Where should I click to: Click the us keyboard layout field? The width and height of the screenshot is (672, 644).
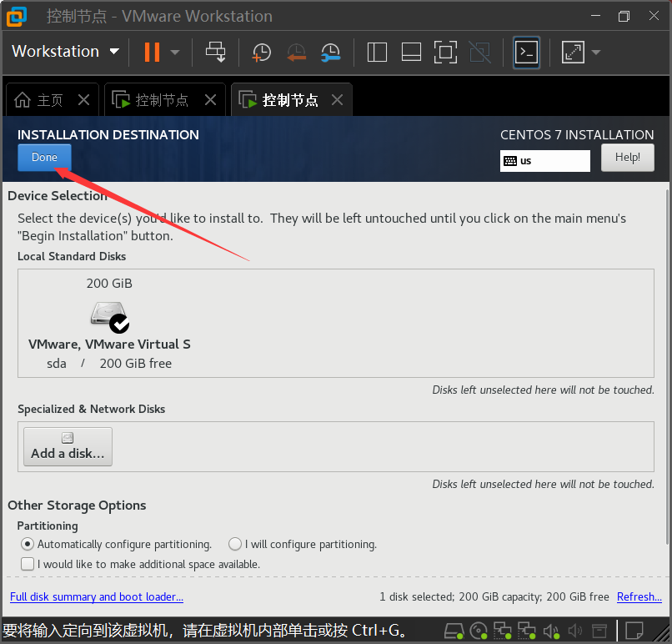click(544, 160)
